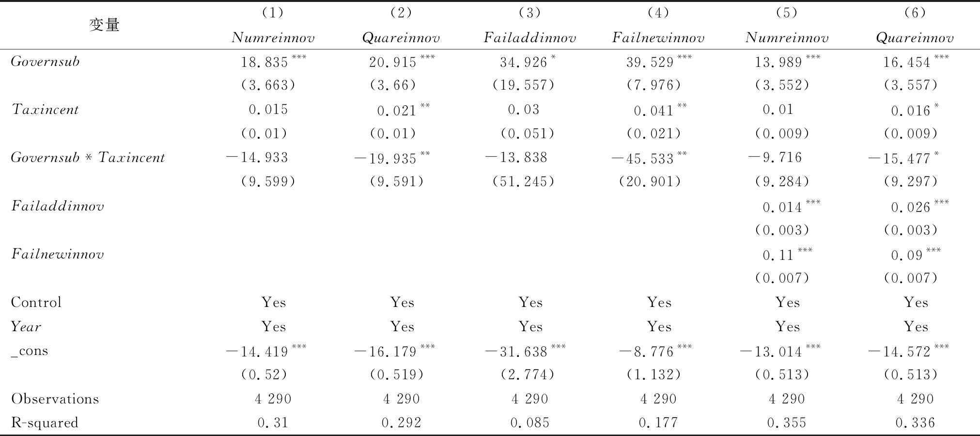Click the Taxincent row label
Image resolution: width=980 pixels, height=436 pixels.
click(x=45, y=110)
